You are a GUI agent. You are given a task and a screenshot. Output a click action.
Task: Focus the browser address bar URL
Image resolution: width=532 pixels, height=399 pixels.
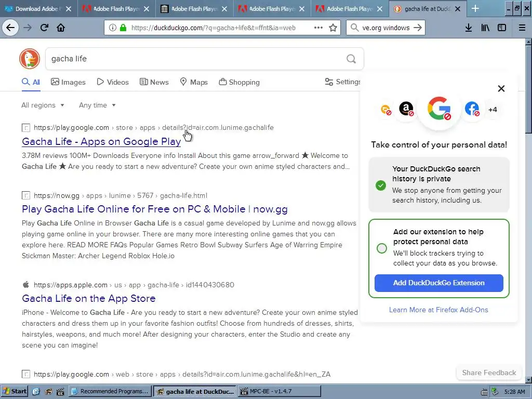(x=214, y=28)
